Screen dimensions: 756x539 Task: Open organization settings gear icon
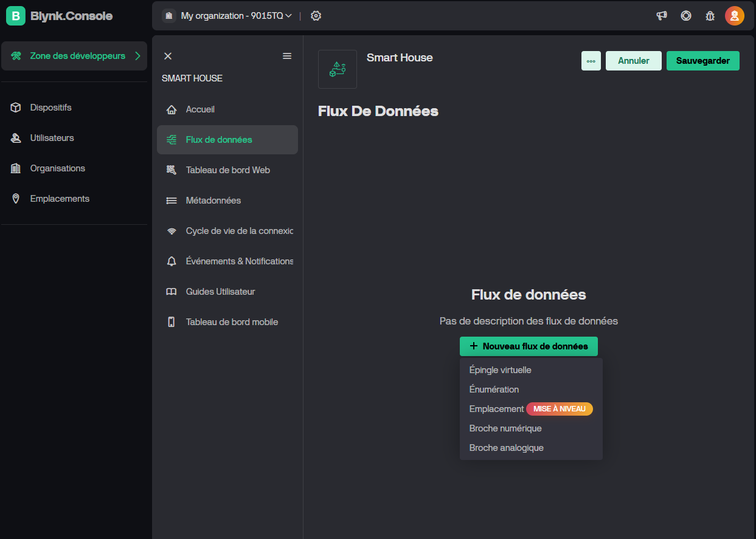click(316, 16)
